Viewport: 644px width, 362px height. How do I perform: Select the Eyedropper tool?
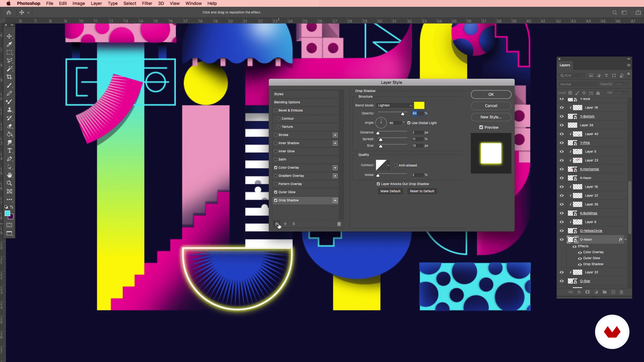pos(9,44)
